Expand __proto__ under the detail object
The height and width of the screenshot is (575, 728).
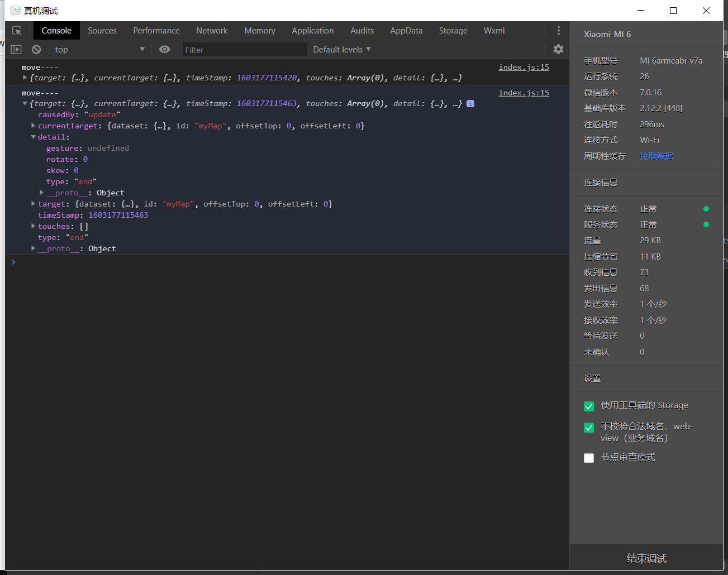[x=41, y=193]
